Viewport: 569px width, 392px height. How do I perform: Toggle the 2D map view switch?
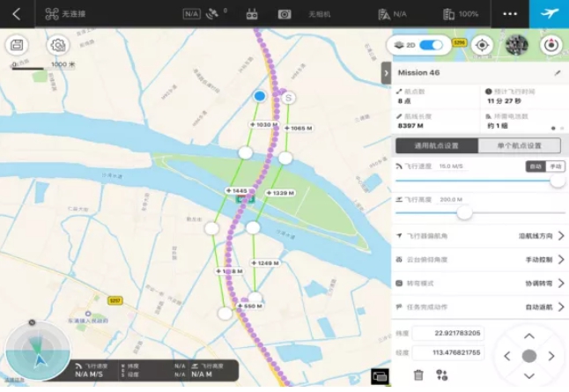[431, 45]
